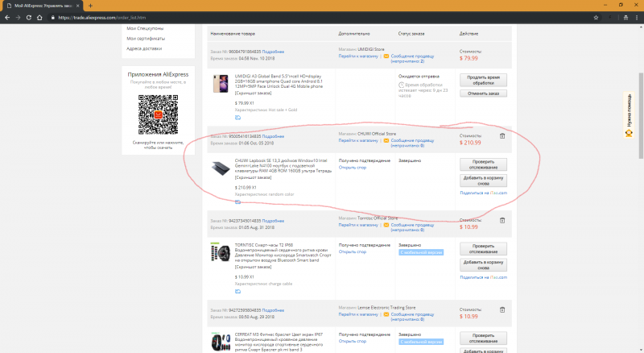Screen dimensions: 644x353
Task: Focus the address bar with trade.aliexpress.com URL
Action: point(320,18)
